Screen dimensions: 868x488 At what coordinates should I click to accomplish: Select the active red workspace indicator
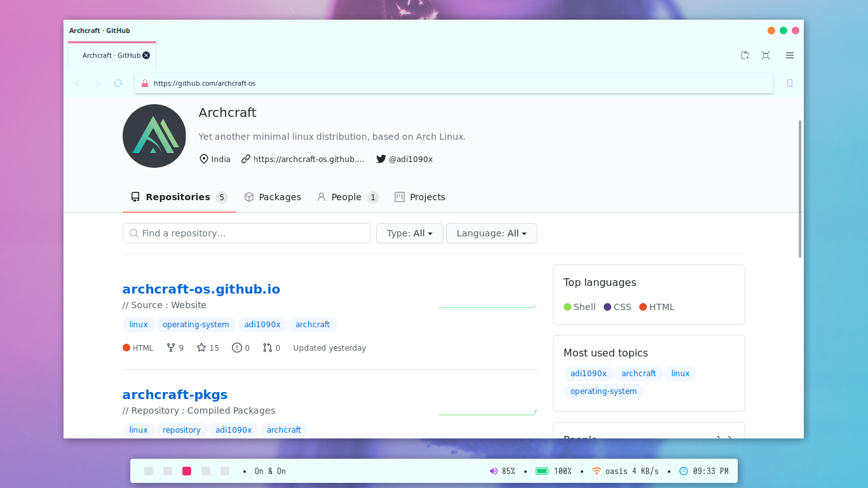point(187,471)
